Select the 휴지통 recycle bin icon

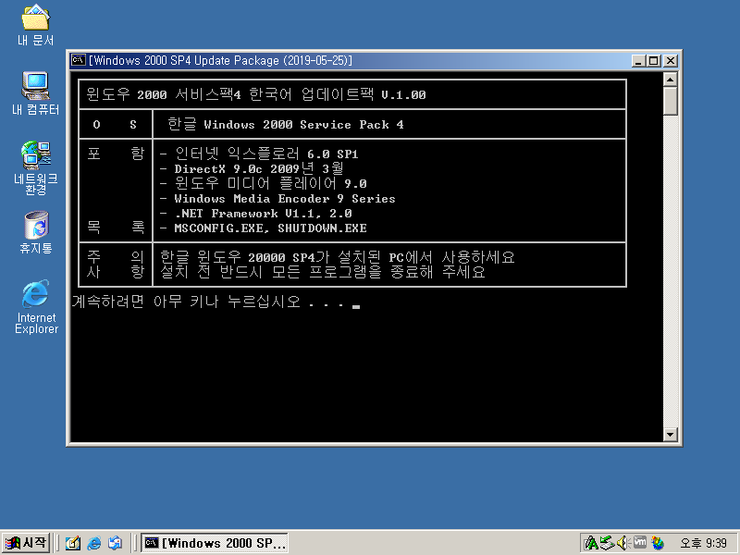(35, 233)
